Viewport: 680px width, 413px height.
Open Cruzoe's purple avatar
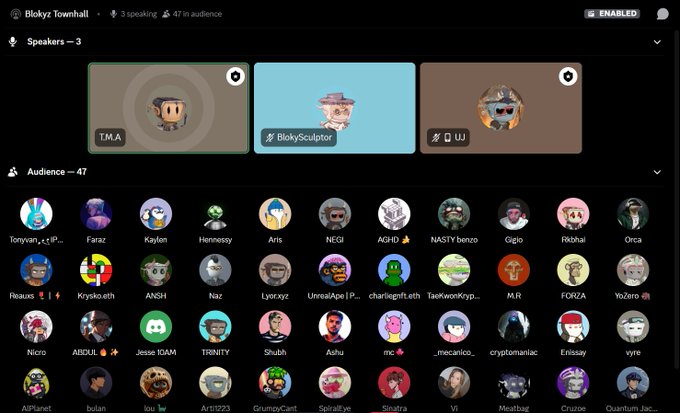[x=573, y=383]
